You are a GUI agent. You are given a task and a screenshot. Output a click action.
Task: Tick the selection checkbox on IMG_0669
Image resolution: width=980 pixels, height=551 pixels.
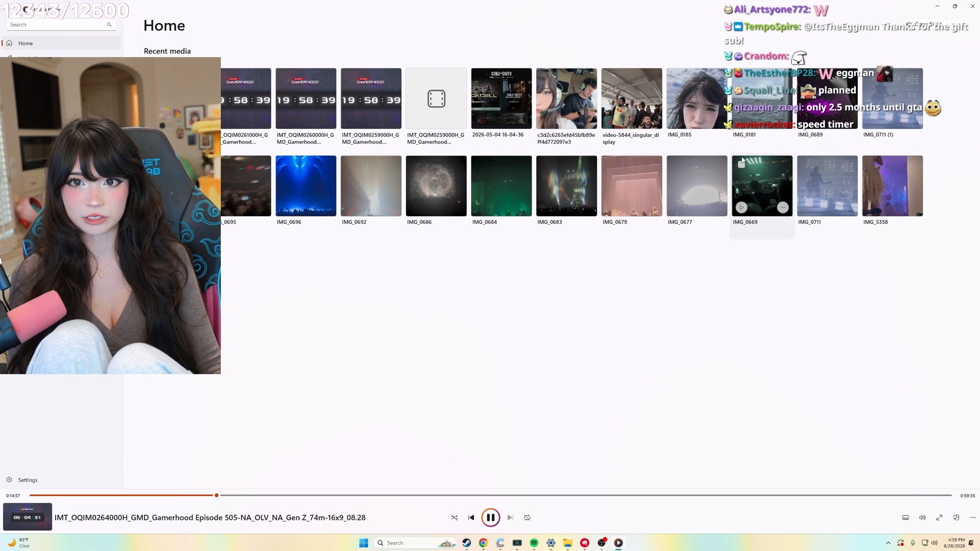pos(741,164)
